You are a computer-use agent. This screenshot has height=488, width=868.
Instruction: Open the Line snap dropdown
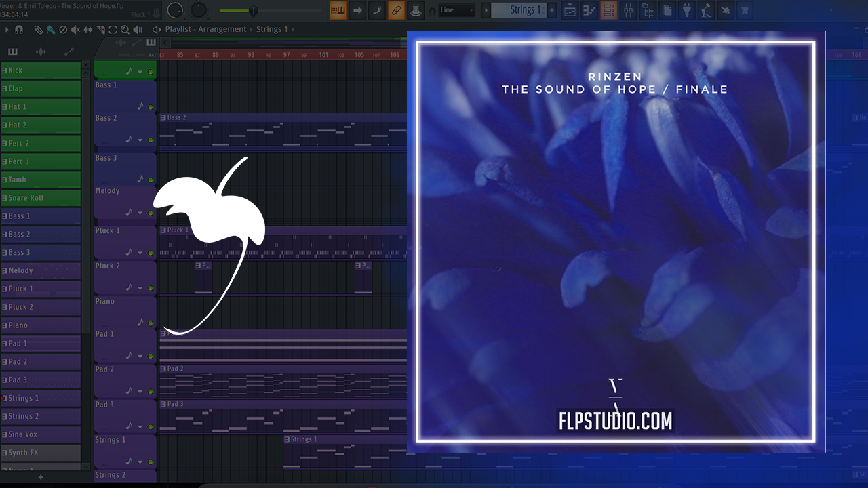(456, 10)
